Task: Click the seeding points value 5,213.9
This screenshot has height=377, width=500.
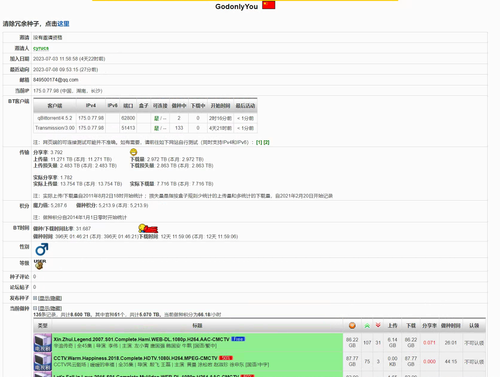Action: point(106,205)
